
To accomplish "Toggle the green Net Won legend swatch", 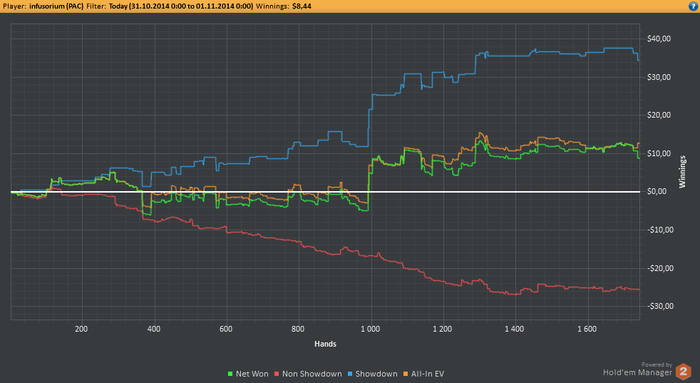I will 230,374.
